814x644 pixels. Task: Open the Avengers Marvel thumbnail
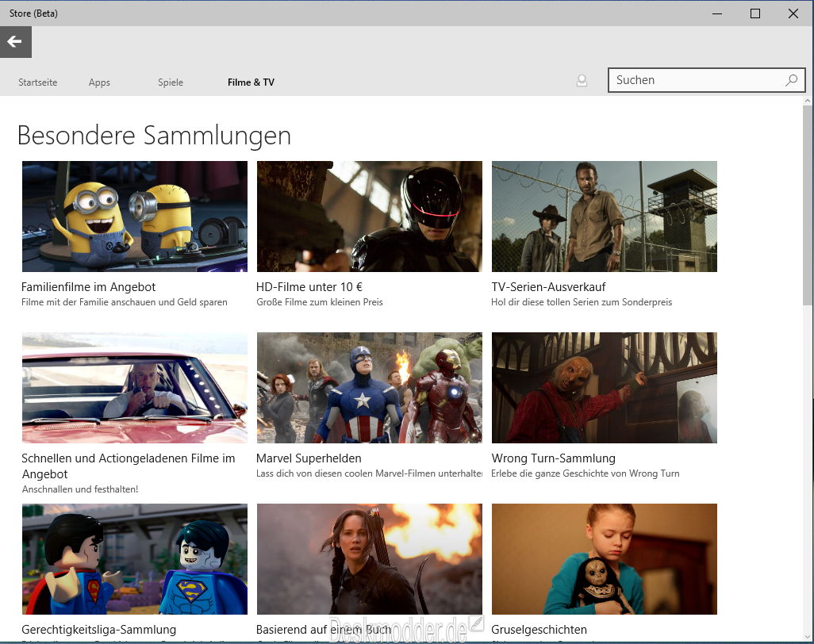369,388
